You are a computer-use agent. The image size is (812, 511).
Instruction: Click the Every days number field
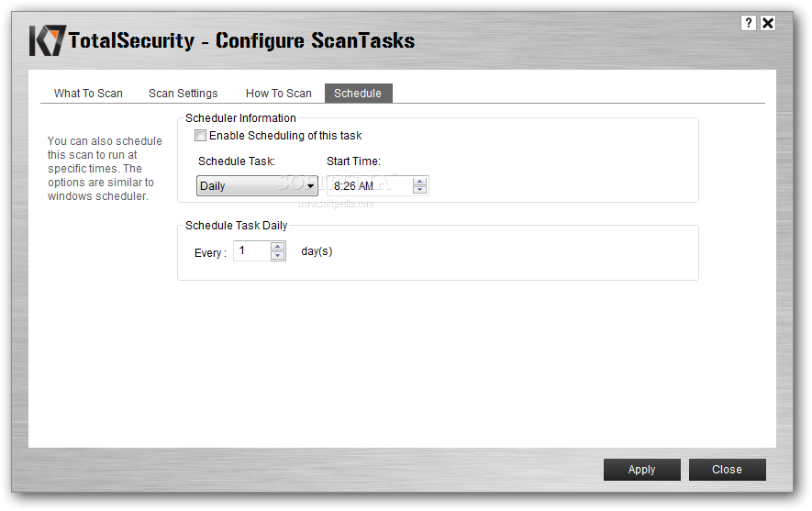pos(251,251)
